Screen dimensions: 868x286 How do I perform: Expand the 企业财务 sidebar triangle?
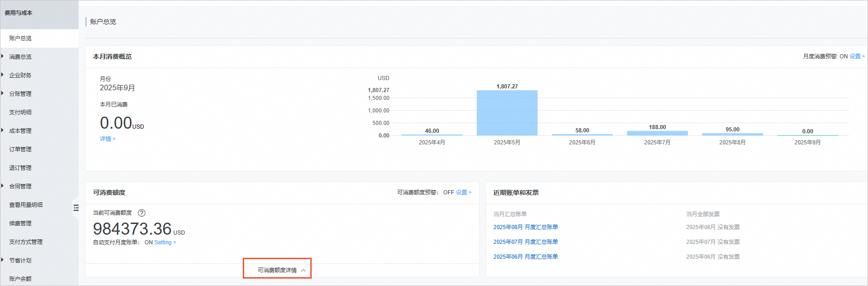(2, 75)
